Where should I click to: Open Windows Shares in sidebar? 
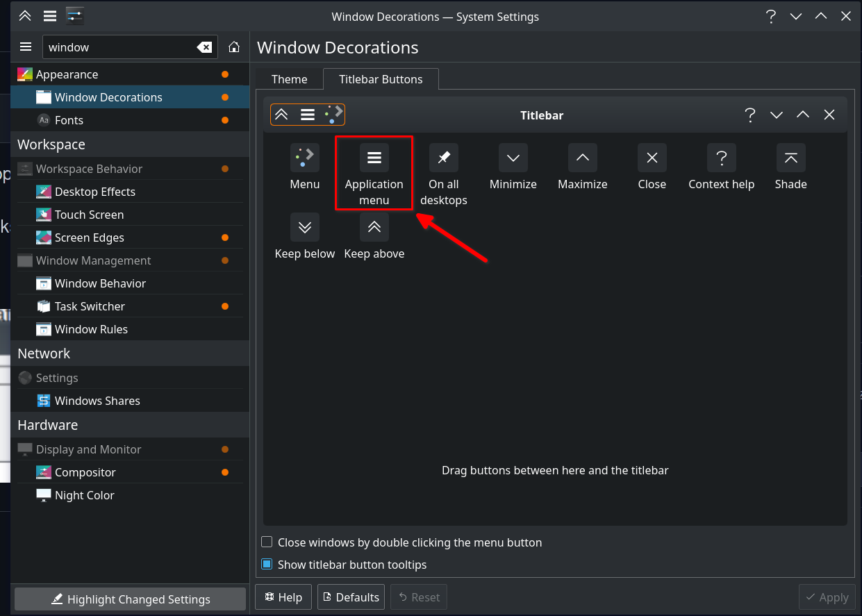tap(130, 401)
